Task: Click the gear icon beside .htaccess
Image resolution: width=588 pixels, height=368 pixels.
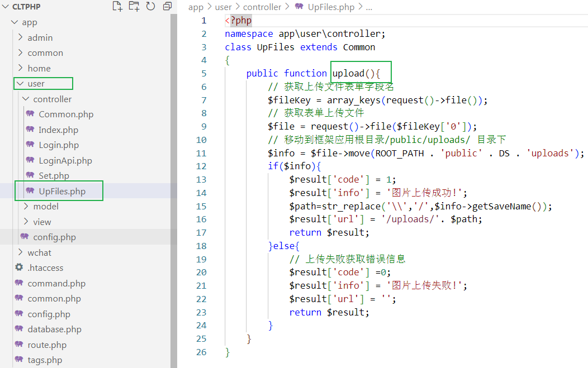Action: (18, 267)
